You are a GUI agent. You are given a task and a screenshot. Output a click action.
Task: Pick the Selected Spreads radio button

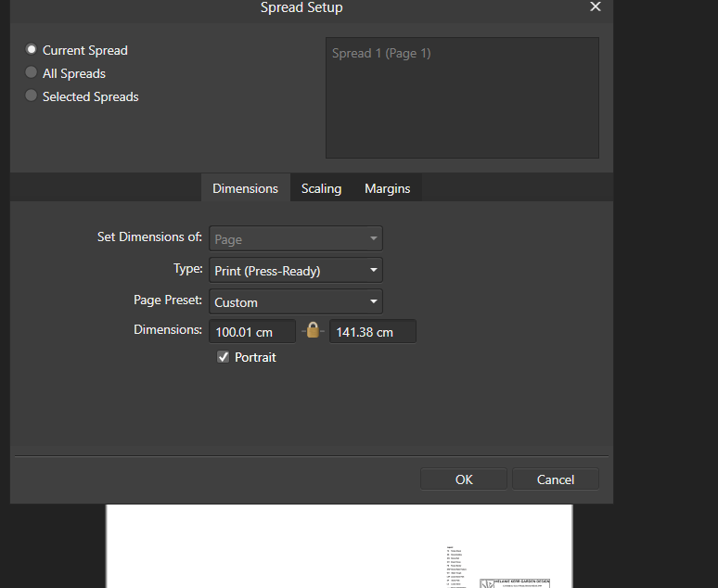click(32, 96)
